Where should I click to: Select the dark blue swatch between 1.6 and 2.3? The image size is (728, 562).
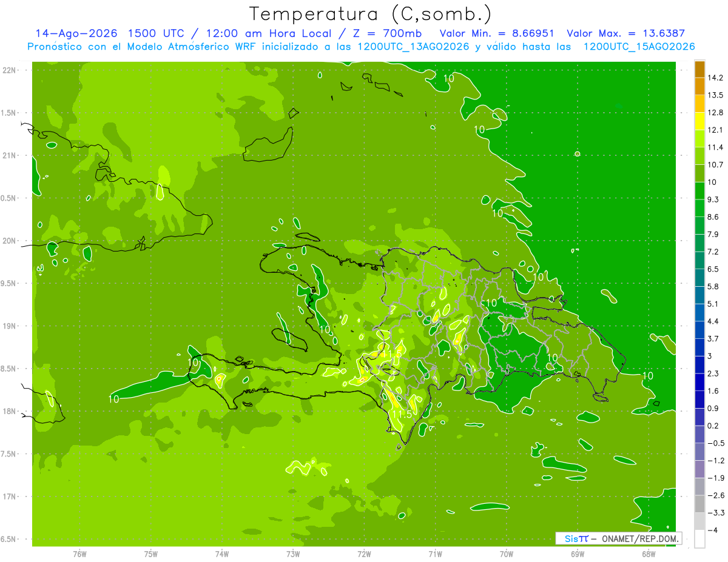(699, 383)
